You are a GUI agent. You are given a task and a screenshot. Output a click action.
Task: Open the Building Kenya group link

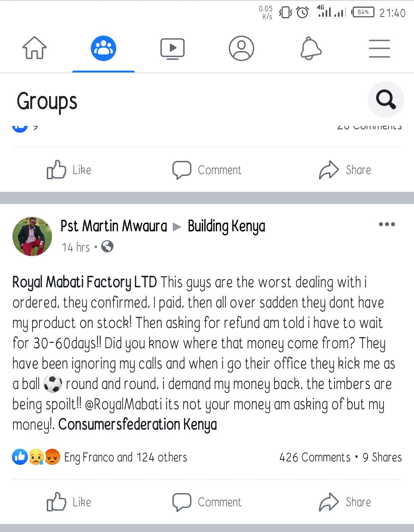click(x=226, y=226)
